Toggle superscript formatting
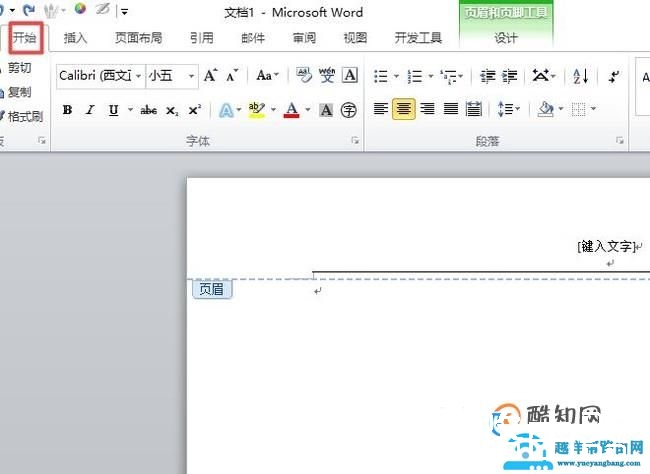Viewport: 650px width, 474px height. click(x=195, y=110)
